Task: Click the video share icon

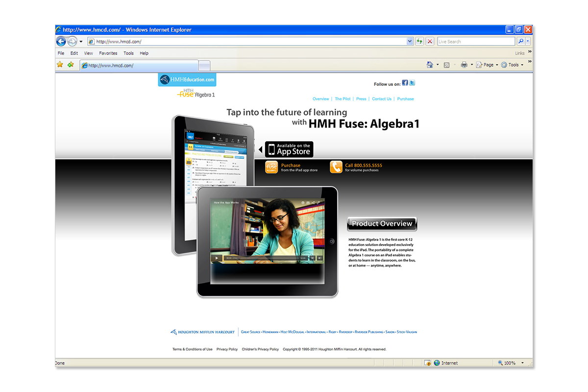Action: tap(314, 202)
